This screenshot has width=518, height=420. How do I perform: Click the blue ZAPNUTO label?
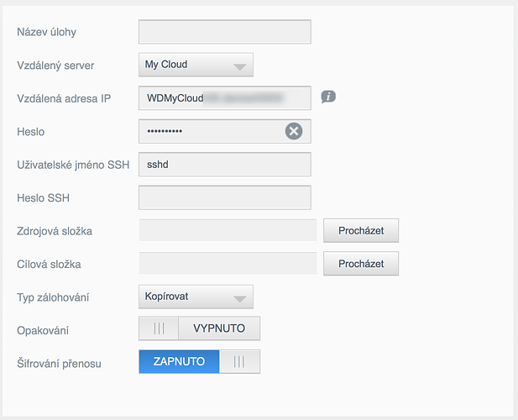click(x=179, y=361)
